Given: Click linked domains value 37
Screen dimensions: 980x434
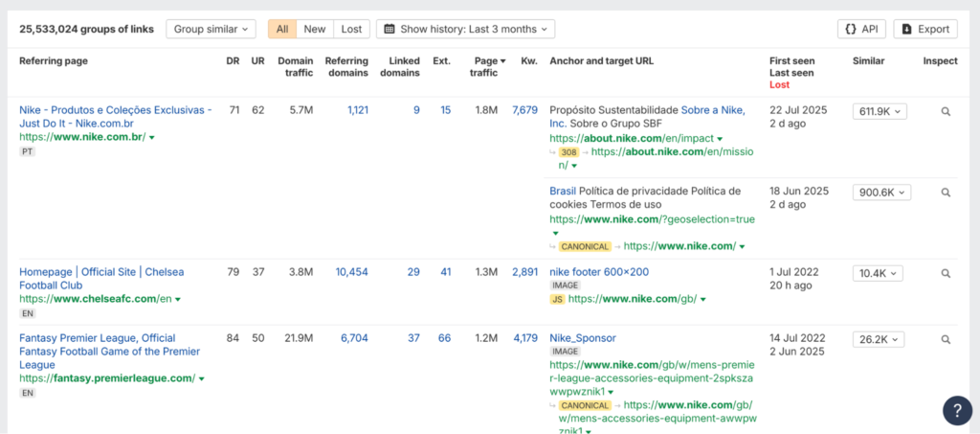Looking at the screenshot, I should (x=413, y=338).
